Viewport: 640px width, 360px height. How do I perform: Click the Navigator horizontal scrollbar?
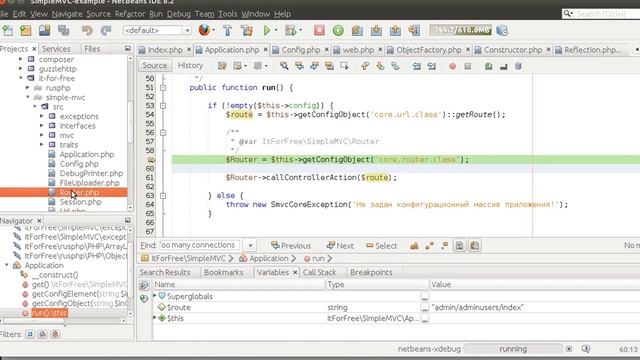64,321
